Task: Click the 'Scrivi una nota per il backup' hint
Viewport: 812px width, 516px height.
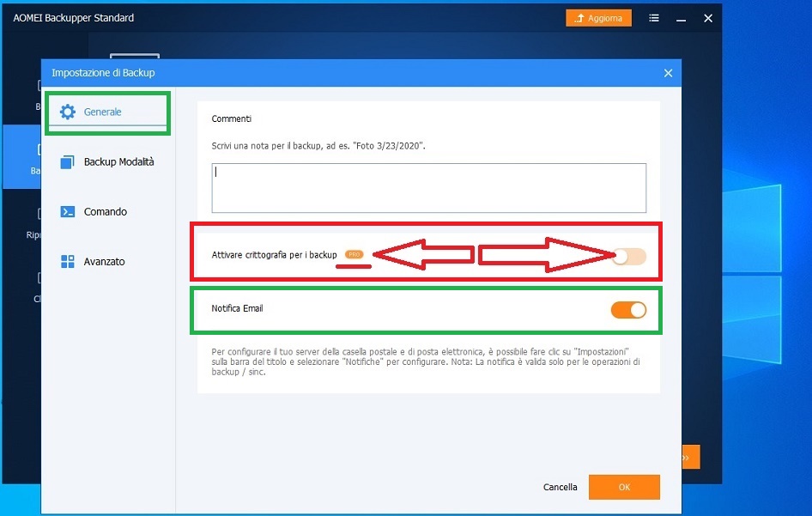Action: pos(318,146)
